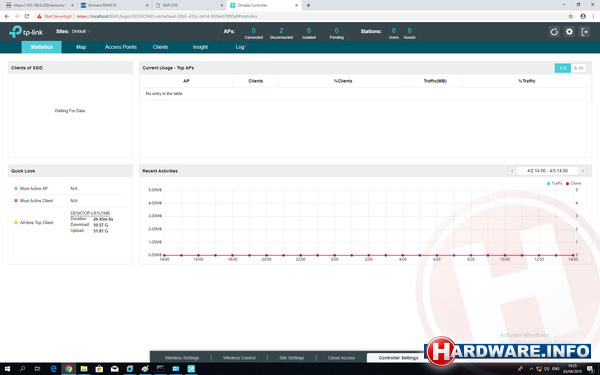Show top APs ranked 6-10
This screenshot has height=375, width=600.
tap(578, 68)
